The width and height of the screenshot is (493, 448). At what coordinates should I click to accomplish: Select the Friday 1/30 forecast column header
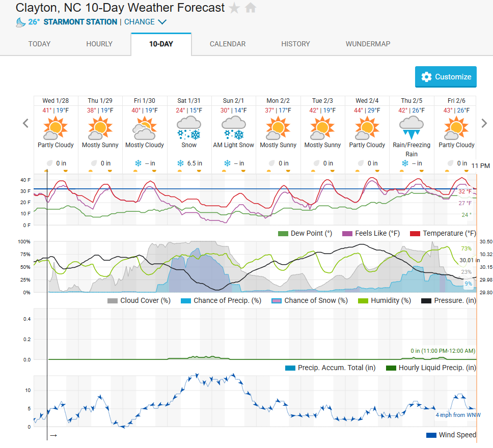coord(145,101)
